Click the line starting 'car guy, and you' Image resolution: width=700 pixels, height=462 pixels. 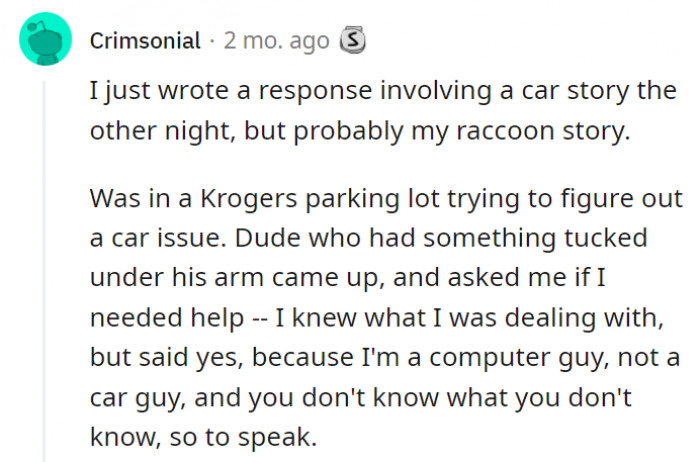pyautogui.click(x=361, y=398)
